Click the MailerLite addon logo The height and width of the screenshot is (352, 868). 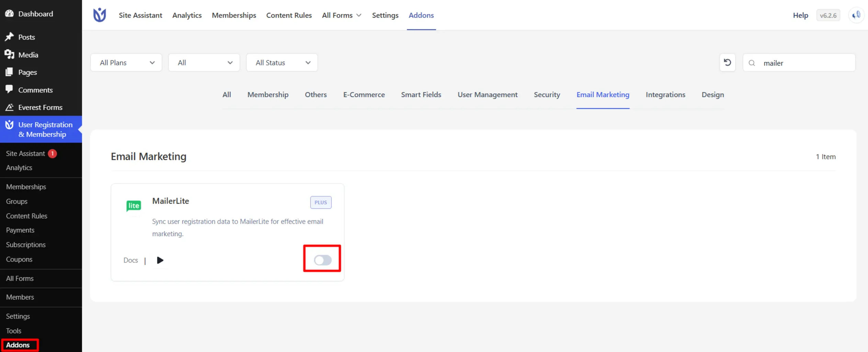tap(134, 206)
